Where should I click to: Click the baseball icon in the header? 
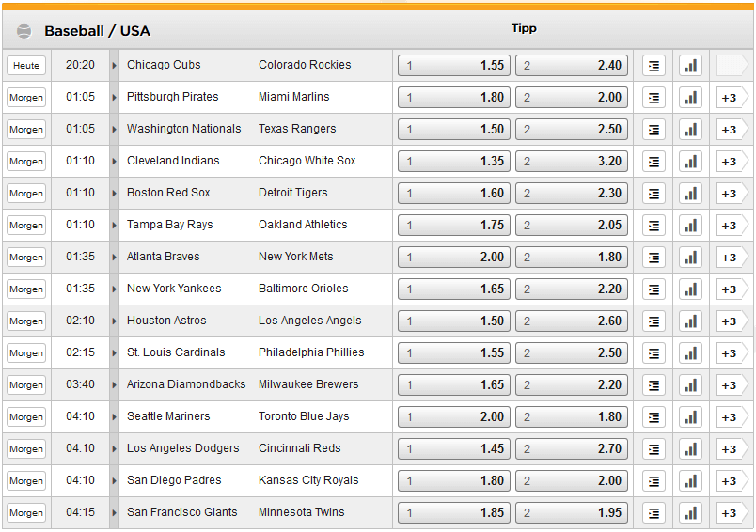coord(24,31)
